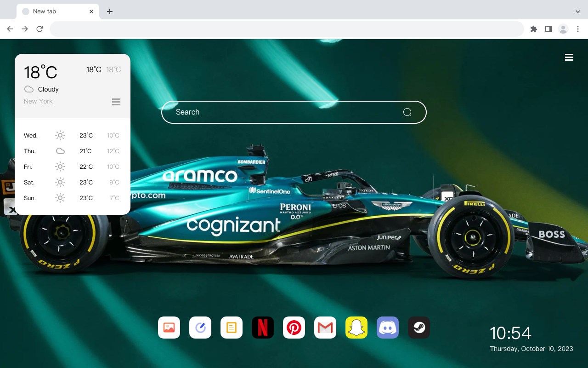Go back with the browser back arrow
This screenshot has width=588, height=368.
click(10, 29)
